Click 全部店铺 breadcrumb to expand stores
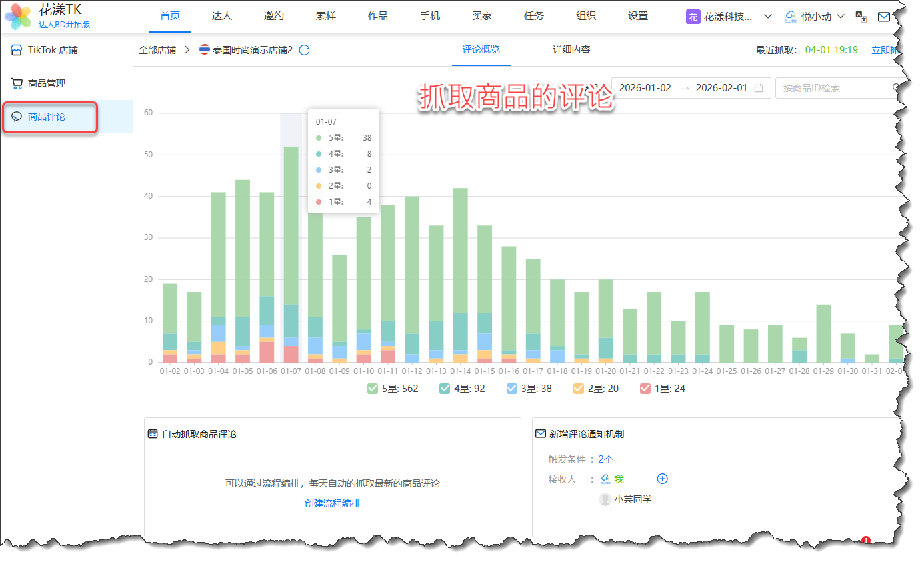924x564 pixels. [x=157, y=50]
